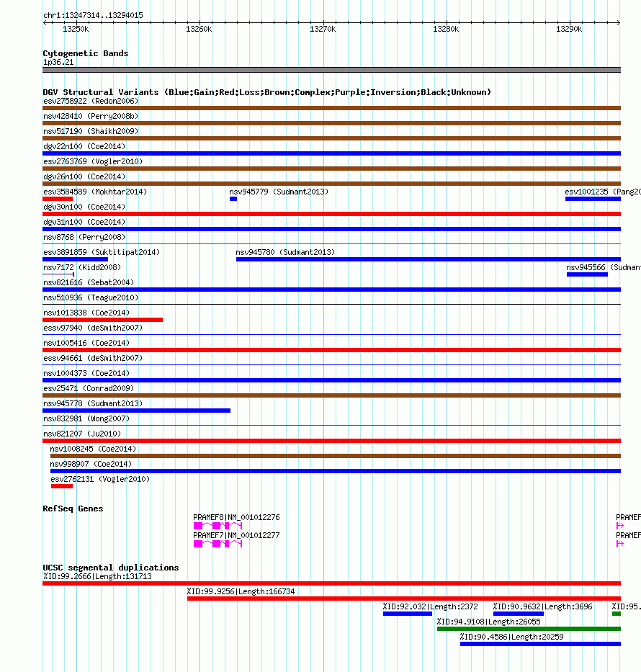Select the small blue nsv945779 variant bar
The image size is (641, 672).
coord(233,199)
